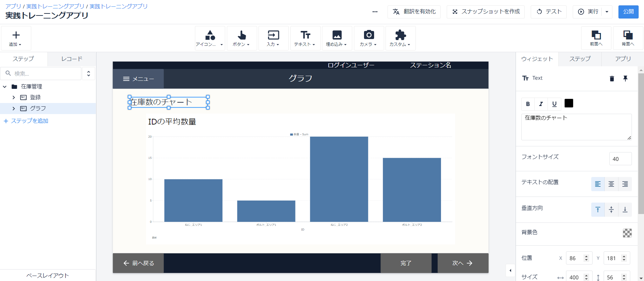Click the 検索 search field
Screen dimensions: 644x281
coord(41,73)
